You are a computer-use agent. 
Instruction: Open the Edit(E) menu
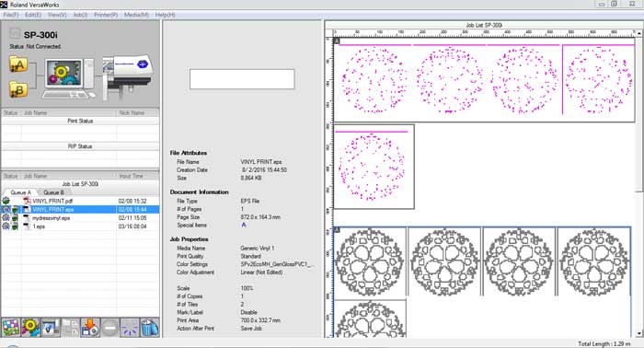tap(33, 15)
